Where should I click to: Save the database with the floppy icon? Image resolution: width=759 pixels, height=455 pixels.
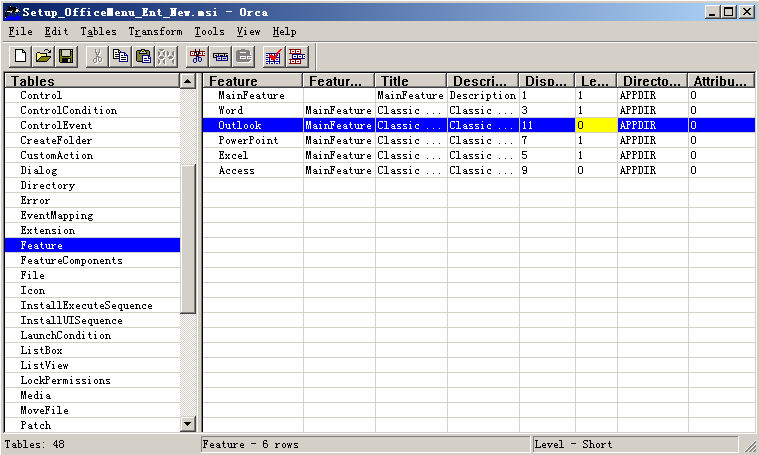click(x=66, y=57)
